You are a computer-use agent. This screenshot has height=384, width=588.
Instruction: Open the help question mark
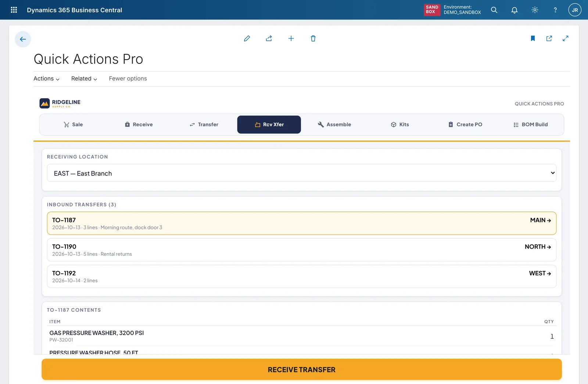click(555, 10)
